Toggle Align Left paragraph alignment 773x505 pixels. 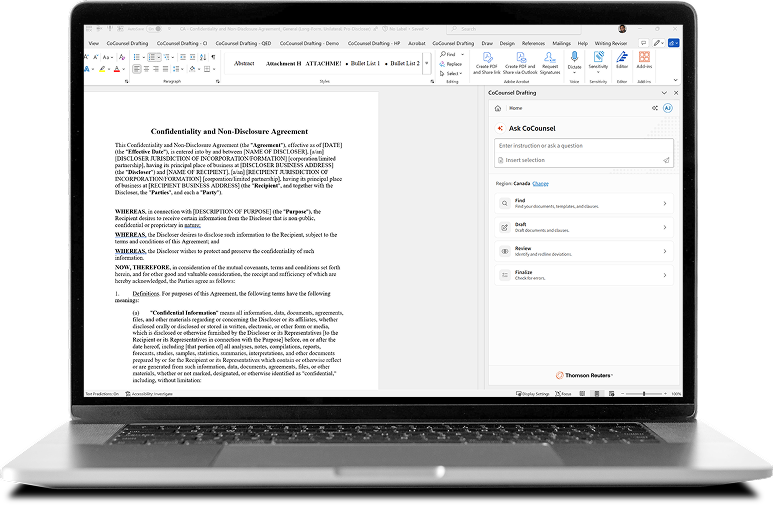coord(137,69)
